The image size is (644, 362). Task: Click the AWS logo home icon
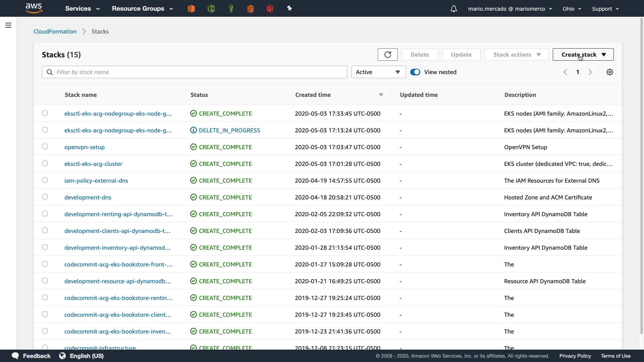point(34,8)
